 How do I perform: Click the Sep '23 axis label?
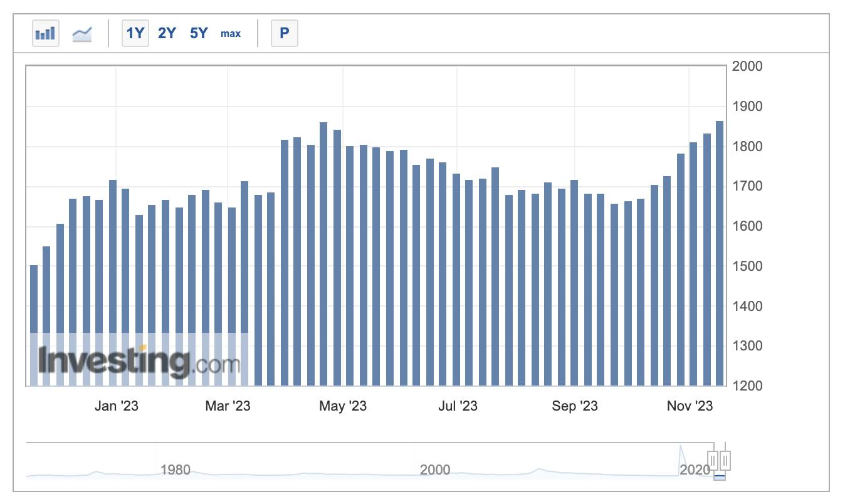pos(575,406)
